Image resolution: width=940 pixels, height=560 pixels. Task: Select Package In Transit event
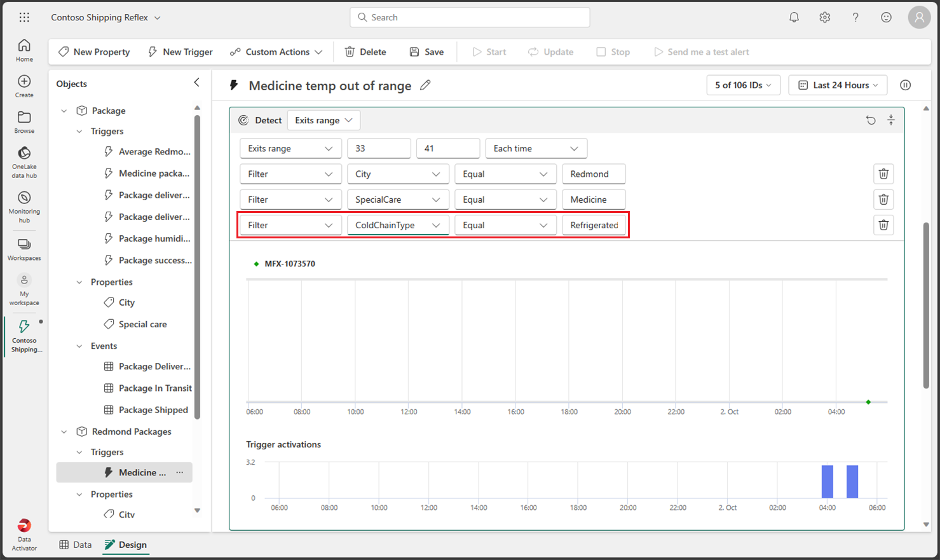click(147, 388)
